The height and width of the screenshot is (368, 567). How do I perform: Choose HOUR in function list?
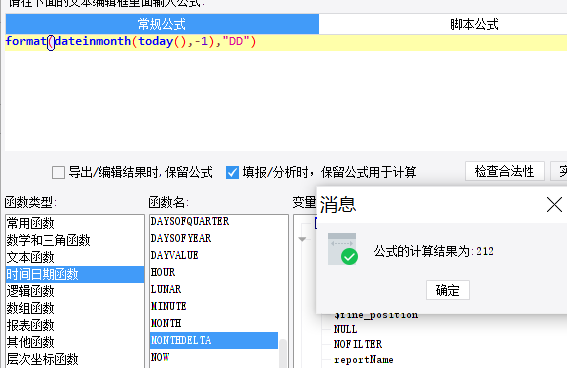(x=214, y=272)
